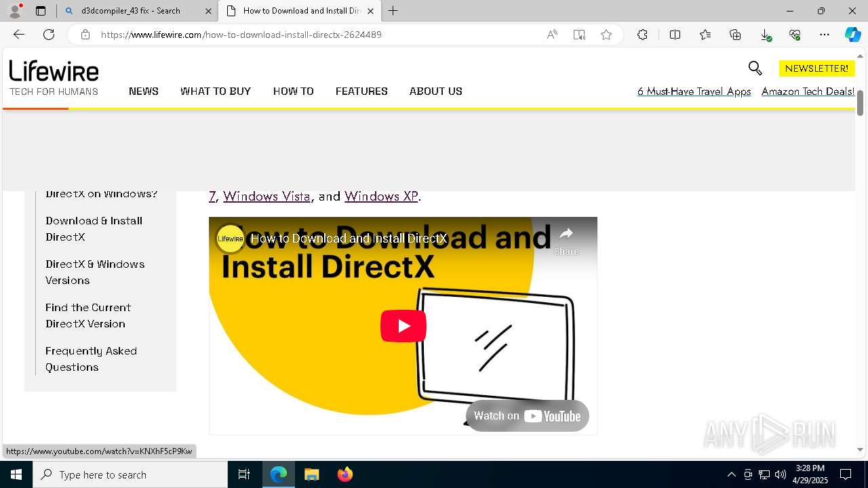The width and height of the screenshot is (868, 488).
Task: Open Task View taskbar icon
Action: [244, 474]
